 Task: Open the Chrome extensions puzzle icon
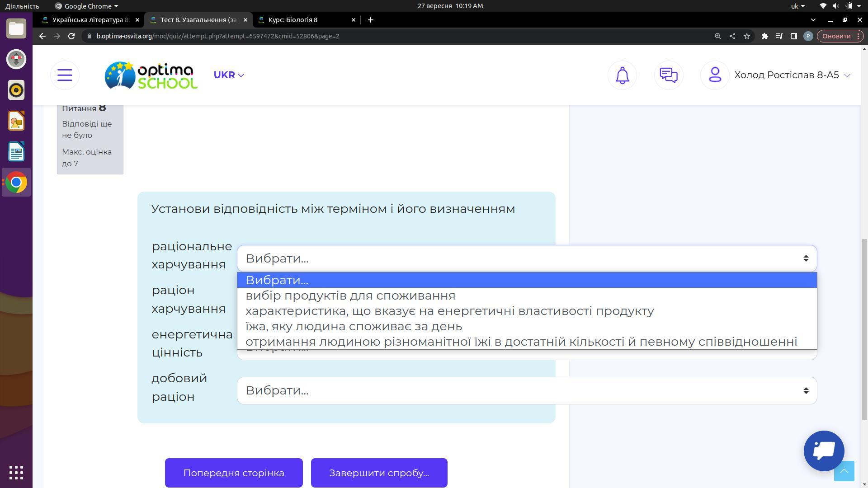click(x=764, y=36)
